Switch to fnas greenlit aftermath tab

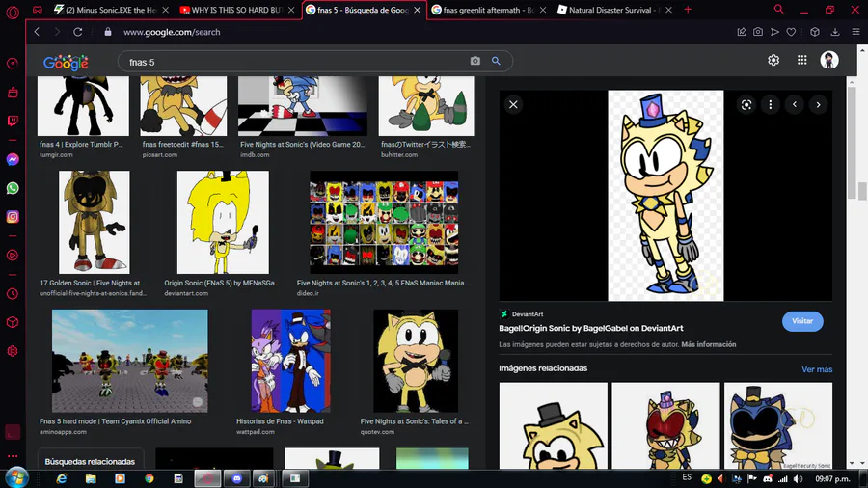click(489, 10)
